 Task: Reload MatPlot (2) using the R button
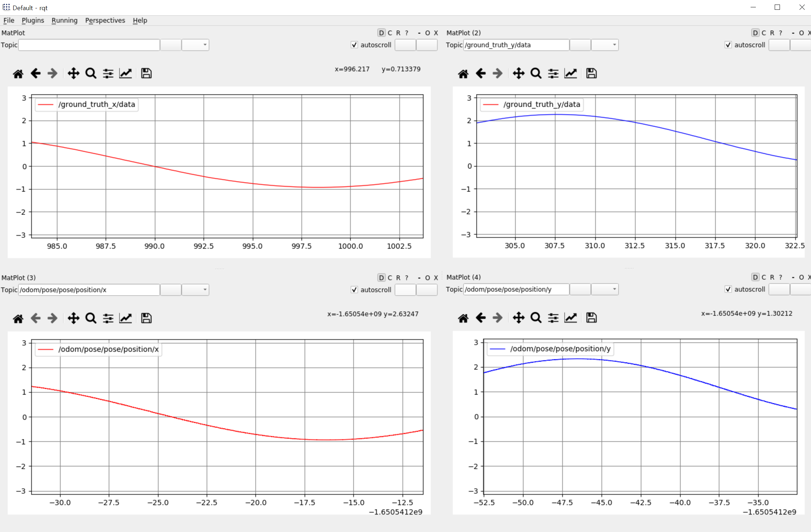click(772, 32)
